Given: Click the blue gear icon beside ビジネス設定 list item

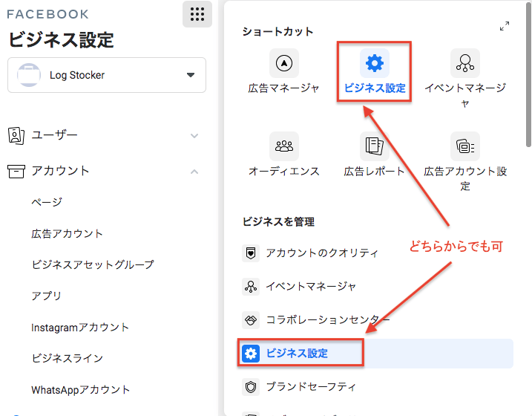Looking at the screenshot, I should pyautogui.click(x=251, y=354).
